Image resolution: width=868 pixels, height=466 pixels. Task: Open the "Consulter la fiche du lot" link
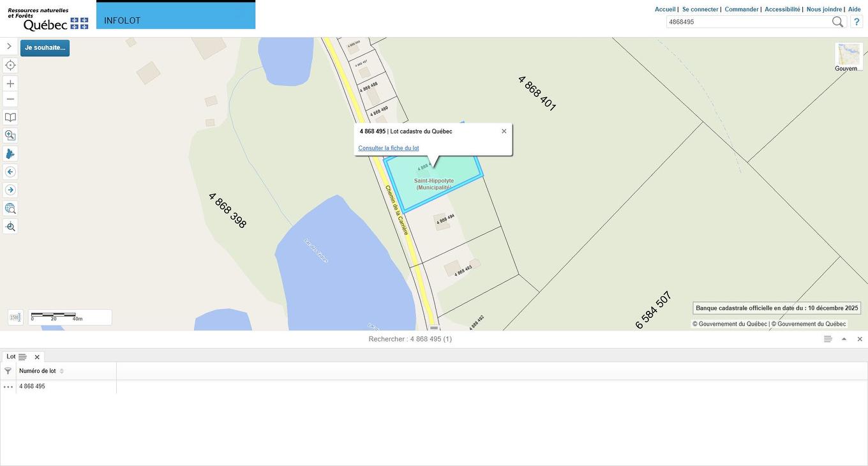(389, 148)
